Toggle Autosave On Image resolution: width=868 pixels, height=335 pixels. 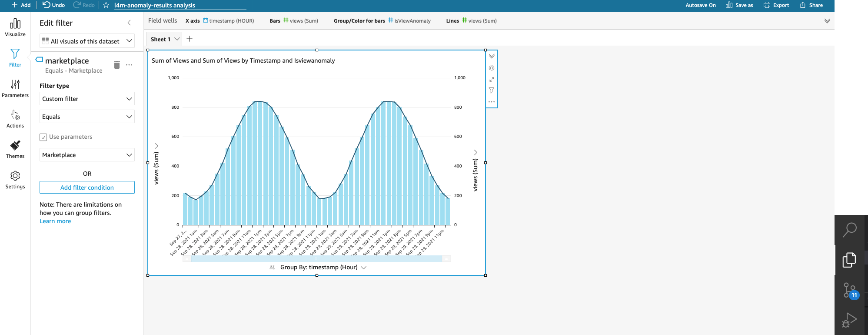[x=701, y=5]
